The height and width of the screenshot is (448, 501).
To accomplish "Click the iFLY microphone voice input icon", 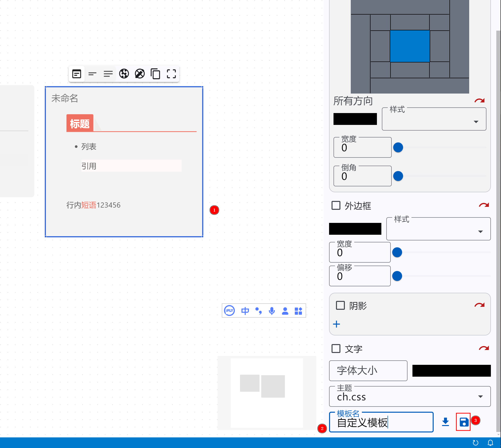I will point(272,311).
